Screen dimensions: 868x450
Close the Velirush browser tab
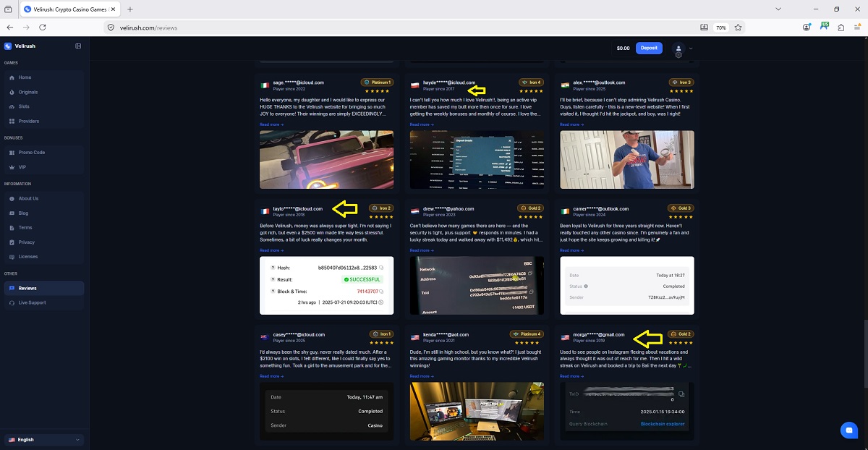pos(113,9)
